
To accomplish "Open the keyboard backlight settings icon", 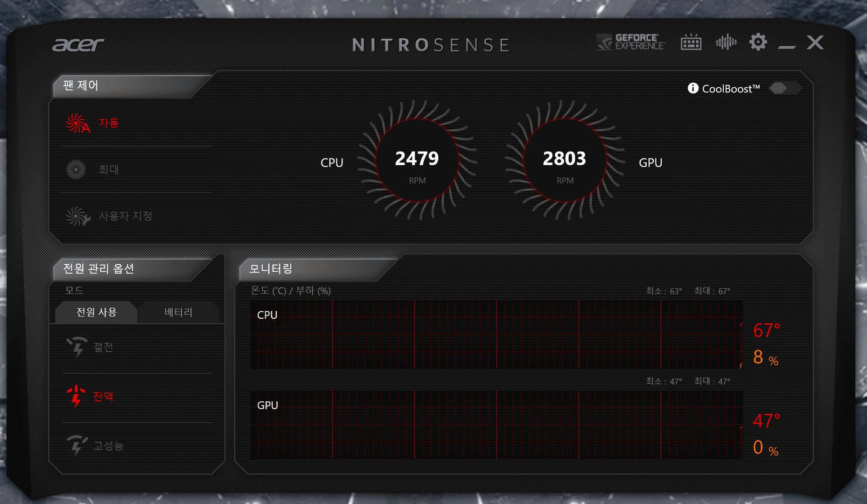I will (691, 42).
